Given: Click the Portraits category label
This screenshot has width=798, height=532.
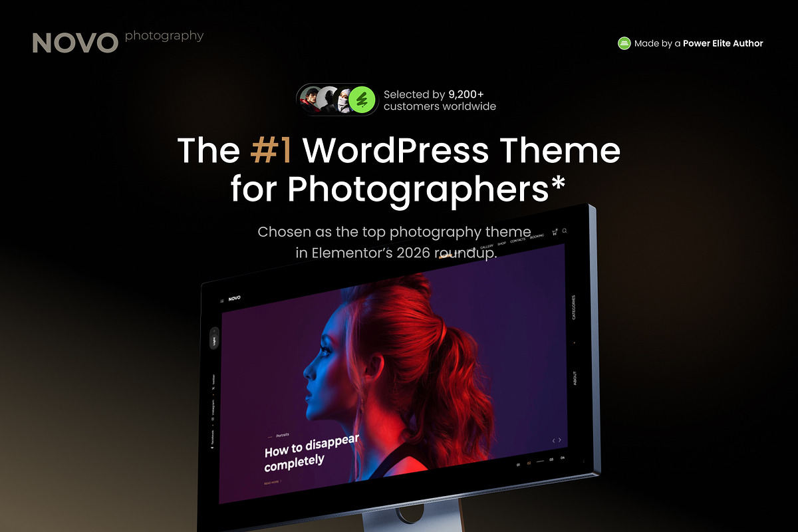Looking at the screenshot, I should pyautogui.click(x=283, y=435).
